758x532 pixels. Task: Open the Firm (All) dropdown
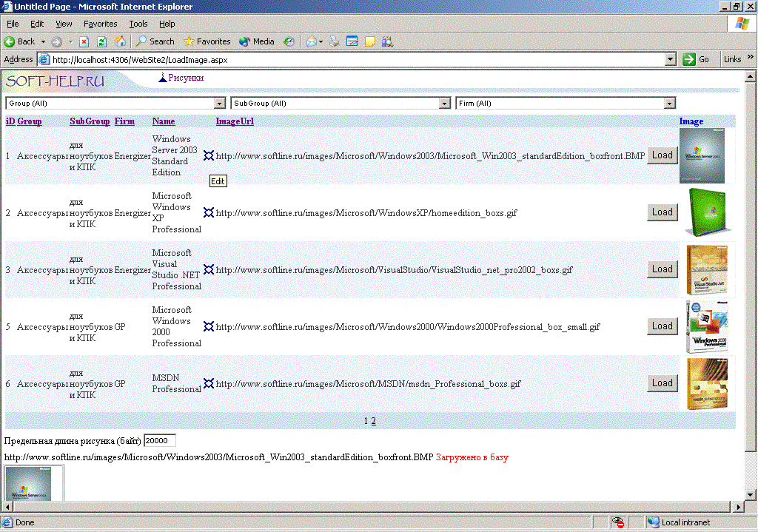[x=566, y=104]
